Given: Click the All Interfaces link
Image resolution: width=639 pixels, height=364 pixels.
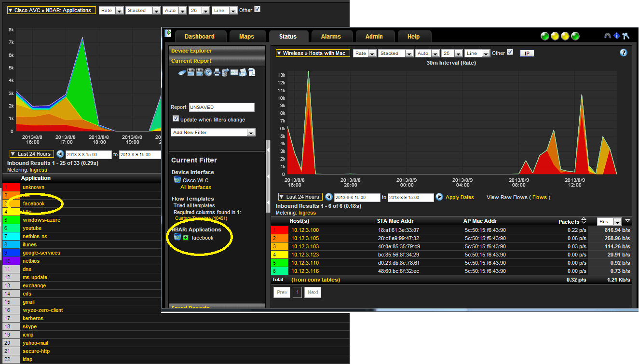Looking at the screenshot, I should [x=196, y=187].
